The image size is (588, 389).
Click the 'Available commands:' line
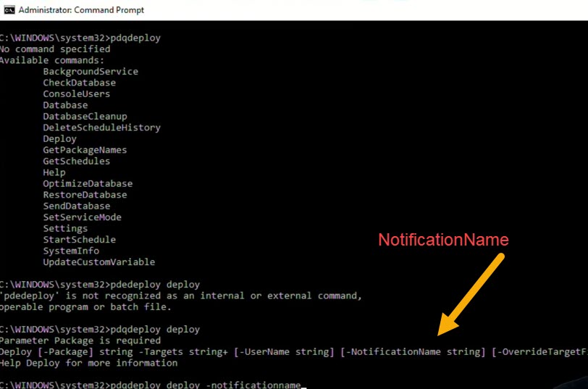52,60
